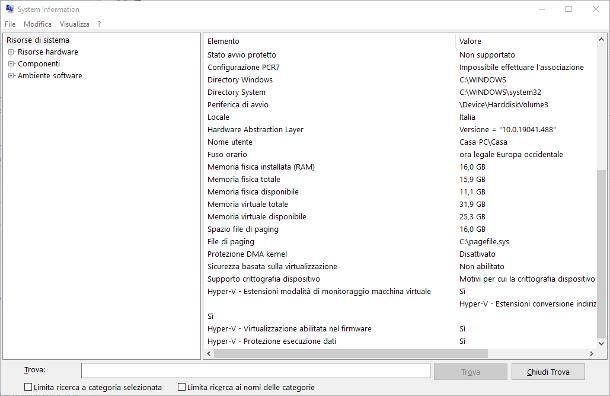The image size is (610, 396).
Task: Click the horizontal scrollbar left arrow
Action: pyautogui.click(x=209, y=354)
